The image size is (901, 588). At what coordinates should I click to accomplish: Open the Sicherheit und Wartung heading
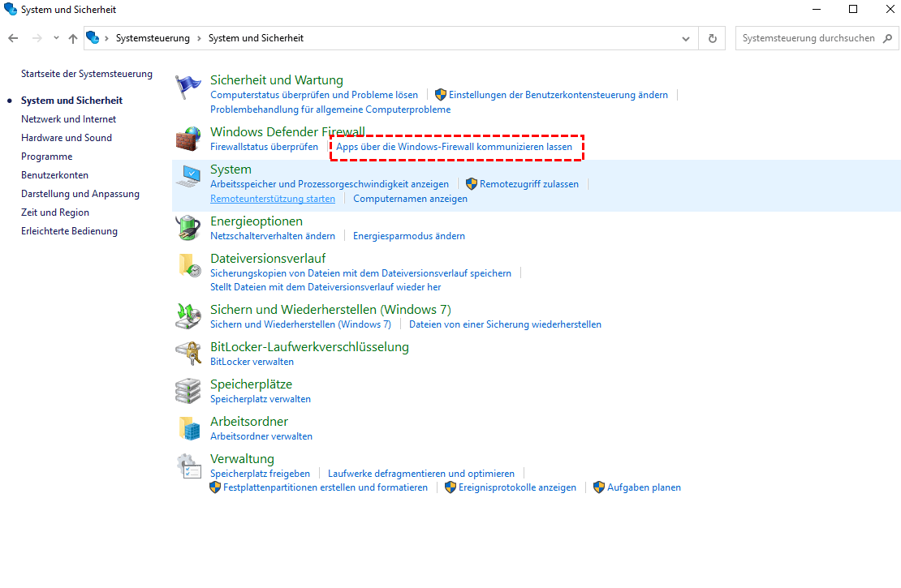[x=277, y=79]
